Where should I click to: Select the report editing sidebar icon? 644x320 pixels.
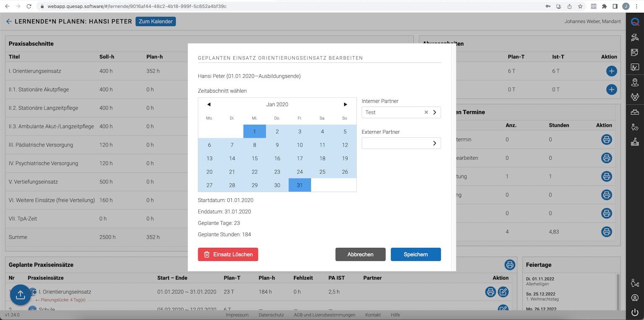[x=634, y=67]
